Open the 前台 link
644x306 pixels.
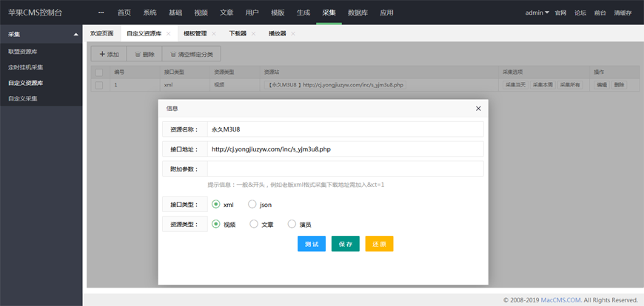pyautogui.click(x=600, y=13)
